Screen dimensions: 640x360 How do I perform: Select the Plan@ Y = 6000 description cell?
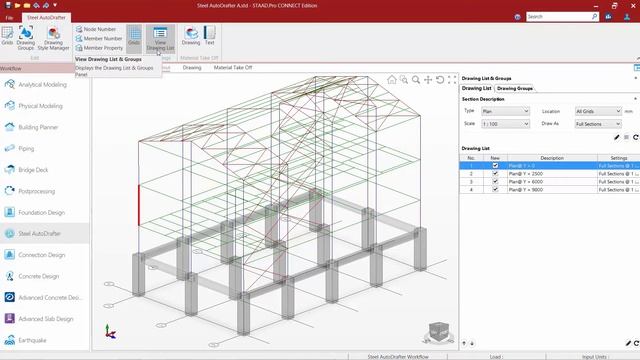[x=552, y=182]
